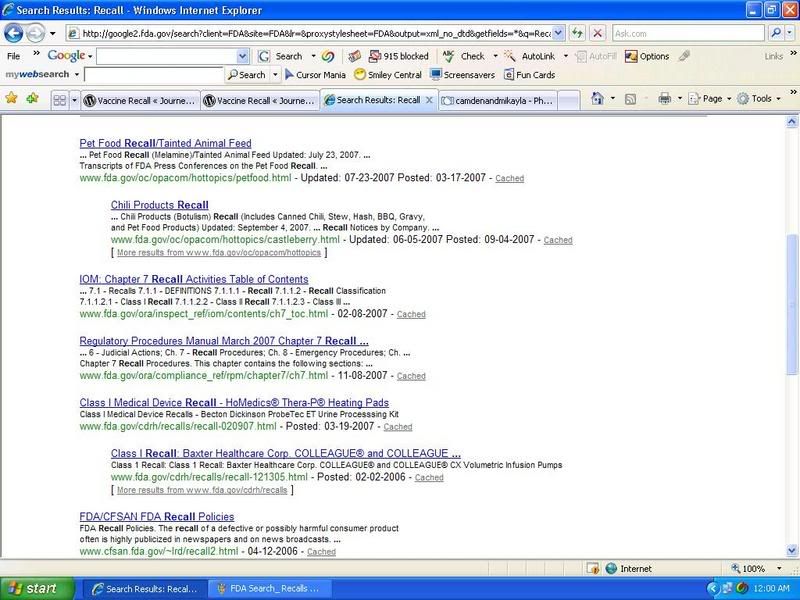This screenshot has height=600, width=800.
Task: Open Cursor Mania from the toolbar
Action: 315,75
